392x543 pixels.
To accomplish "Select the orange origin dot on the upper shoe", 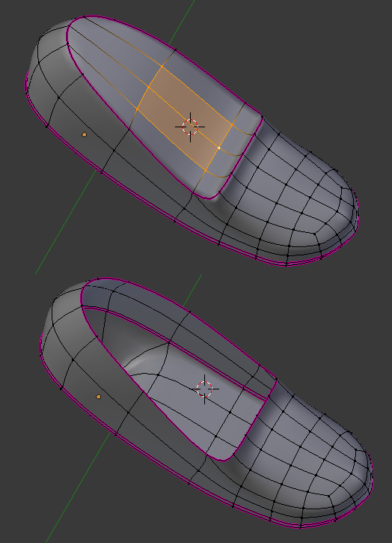I will pyautogui.click(x=84, y=134).
